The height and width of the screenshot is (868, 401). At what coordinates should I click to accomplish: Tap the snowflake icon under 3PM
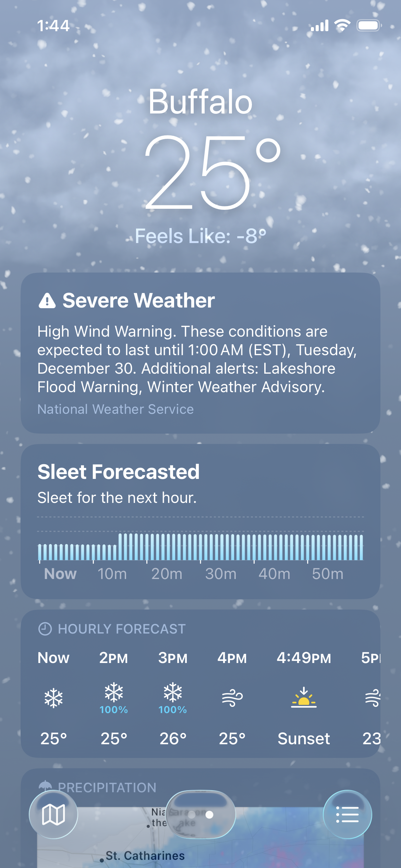coord(173,692)
